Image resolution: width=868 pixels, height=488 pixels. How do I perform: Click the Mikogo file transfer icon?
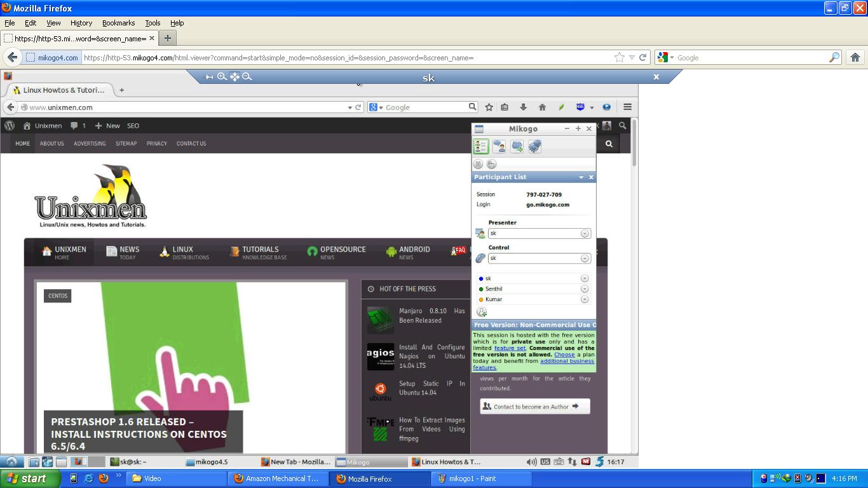(517, 147)
